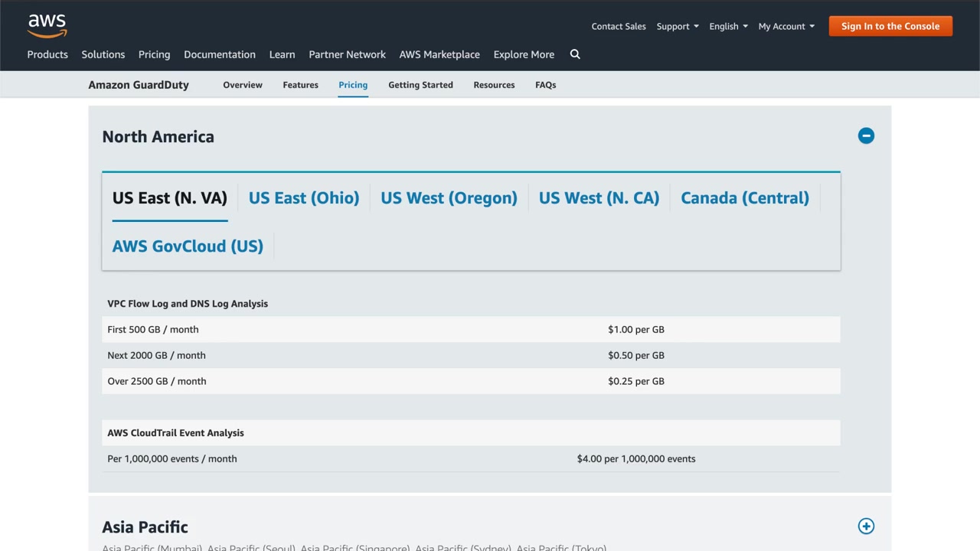Select the US West (N. CA) region tab
Image resolution: width=980 pixels, height=551 pixels.
(x=599, y=198)
